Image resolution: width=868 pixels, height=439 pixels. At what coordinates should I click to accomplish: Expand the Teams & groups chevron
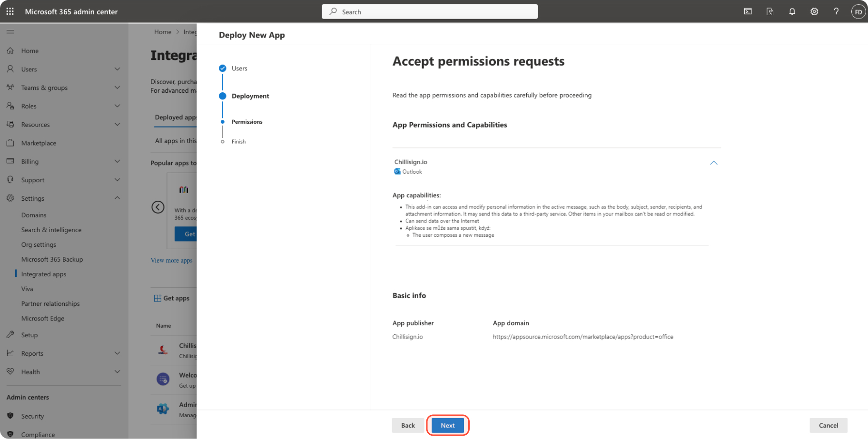click(117, 88)
